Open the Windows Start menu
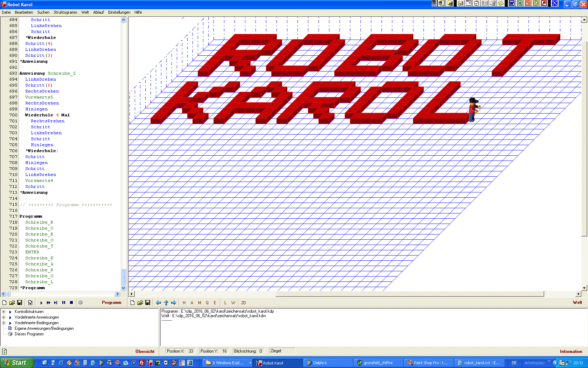 [x=17, y=363]
